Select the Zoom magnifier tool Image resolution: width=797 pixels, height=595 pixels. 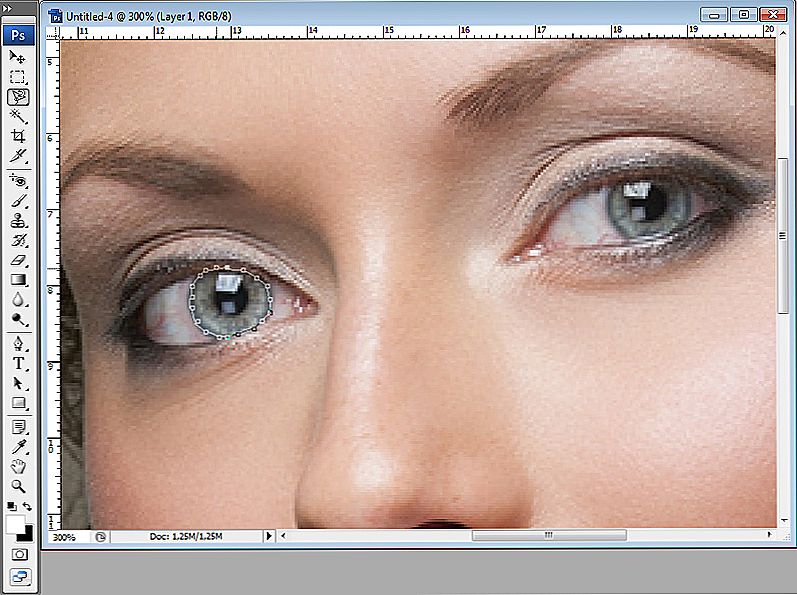19,486
